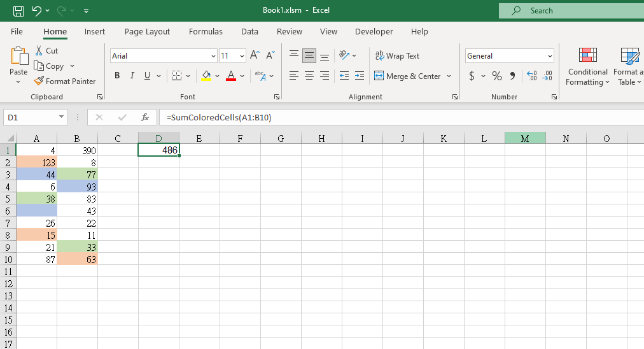Apply cell borders icon
Image resolution: width=644 pixels, height=349 pixels.
(177, 76)
